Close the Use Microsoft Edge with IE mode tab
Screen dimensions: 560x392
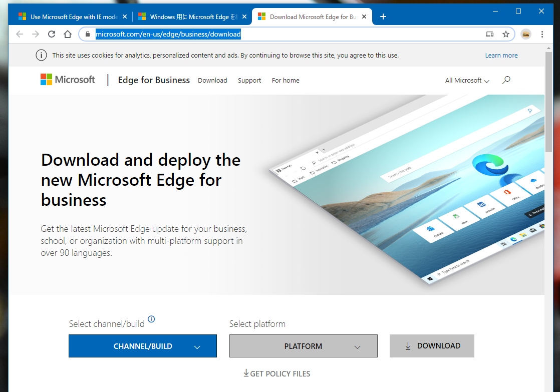pyautogui.click(x=125, y=17)
